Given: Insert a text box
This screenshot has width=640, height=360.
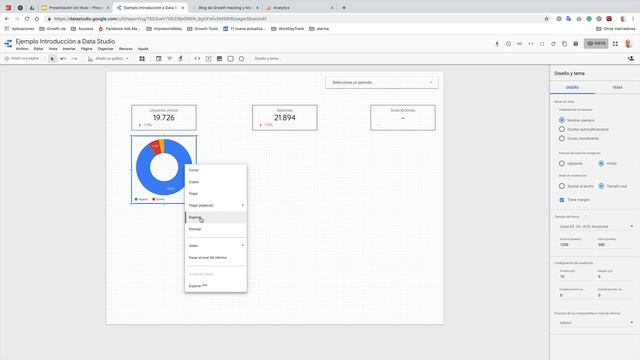Looking at the screenshot, I should (x=208, y=59).
